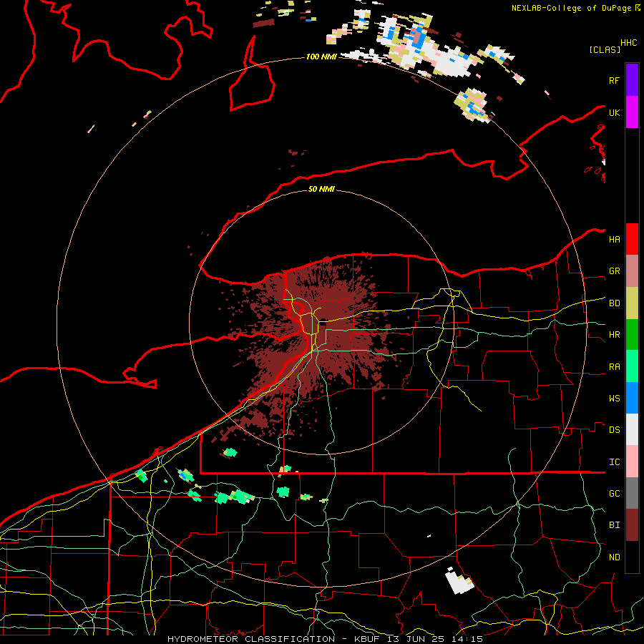Click the HR legend label

coord(614,335)
